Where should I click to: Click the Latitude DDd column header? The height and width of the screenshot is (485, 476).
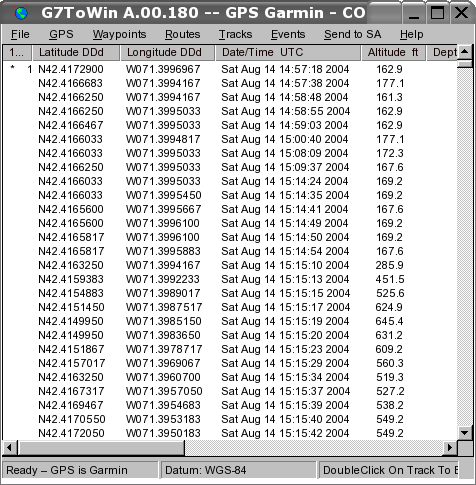[76, 53]
